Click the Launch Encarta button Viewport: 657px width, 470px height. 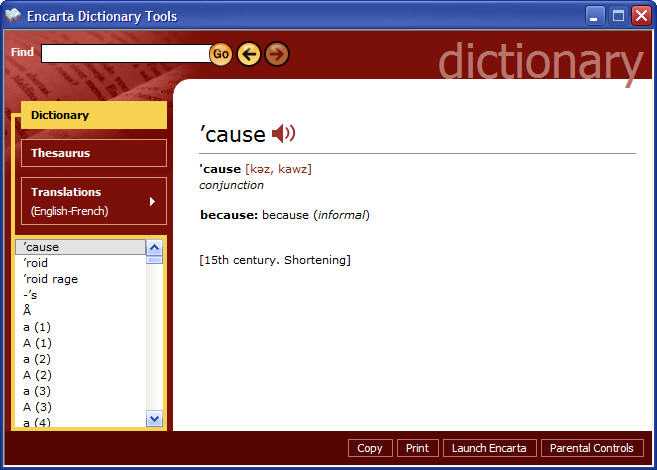[x=489, y=448]
